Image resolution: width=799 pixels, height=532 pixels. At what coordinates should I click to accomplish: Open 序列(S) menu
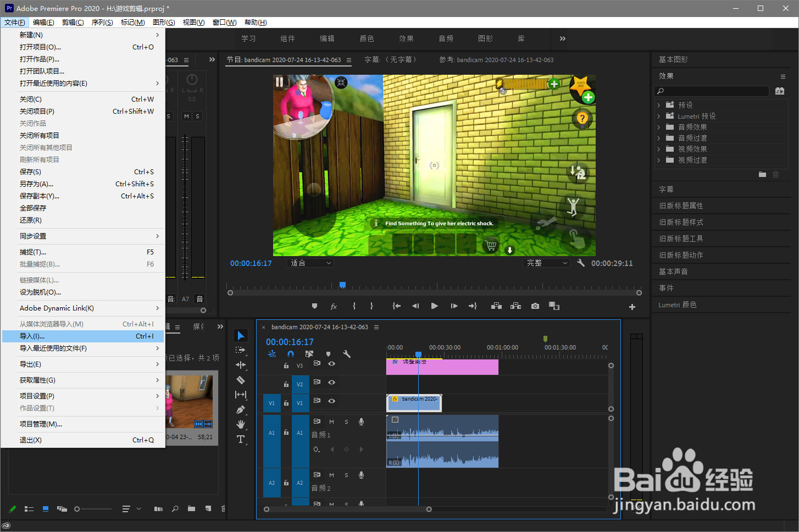(102, 23)
